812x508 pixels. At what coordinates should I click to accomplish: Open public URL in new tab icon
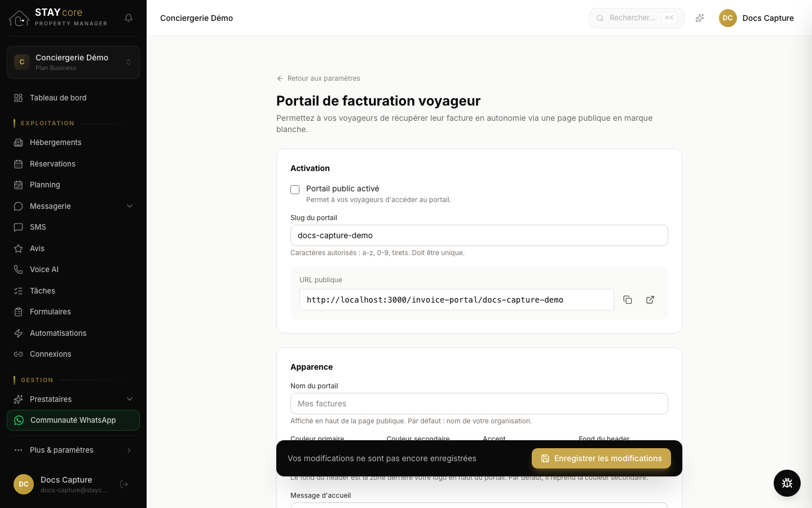(650, 300)
